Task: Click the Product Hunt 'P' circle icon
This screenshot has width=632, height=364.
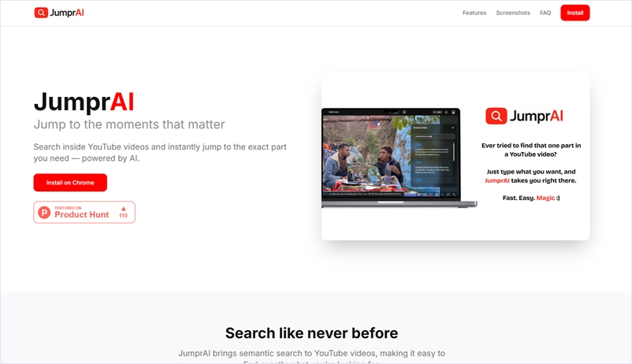Action: point(45,212)
